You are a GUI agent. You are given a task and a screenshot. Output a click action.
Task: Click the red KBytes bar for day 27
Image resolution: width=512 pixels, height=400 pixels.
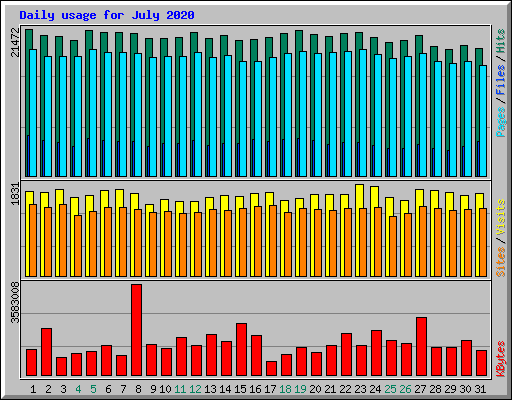(421, 347)
